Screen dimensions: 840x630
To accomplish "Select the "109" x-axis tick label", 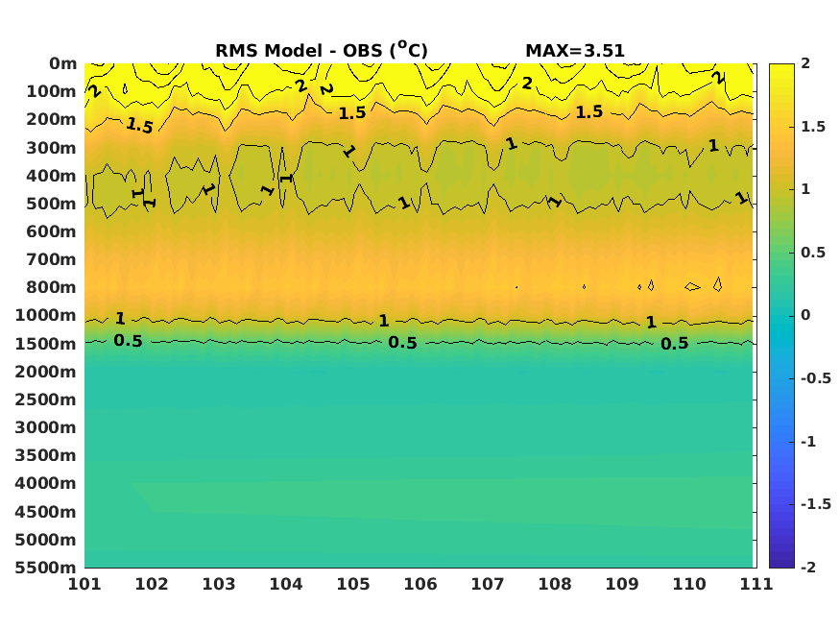I will pyautogui.click(x=622, y=584).
